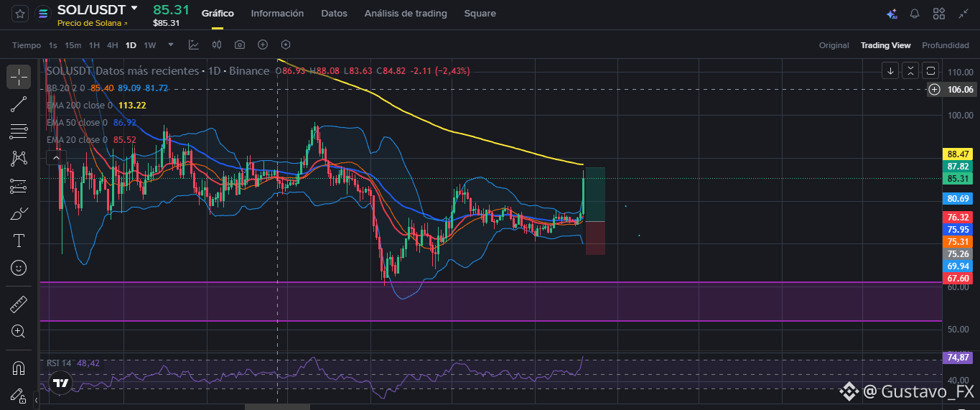980x410 pixels.
Task: Select the ruler measure tool
Action: (x=19, y=304)
